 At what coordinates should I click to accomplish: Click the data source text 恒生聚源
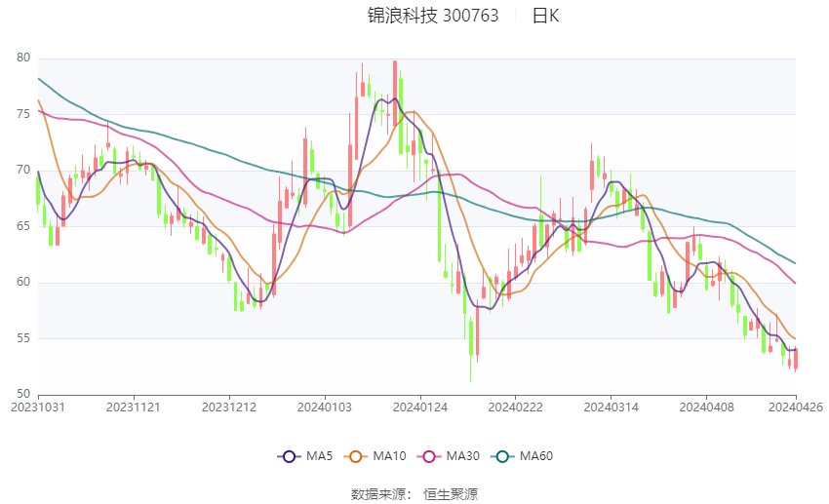[451, 494]
